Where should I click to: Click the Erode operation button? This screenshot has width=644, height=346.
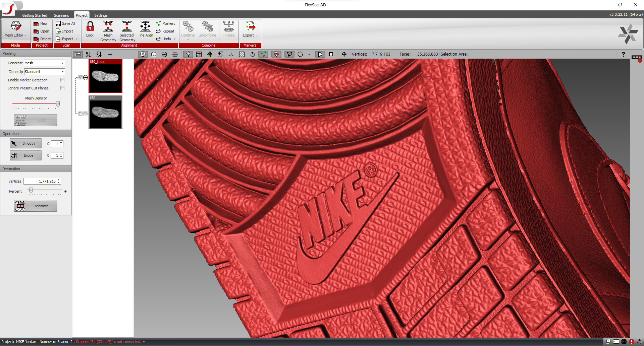[x=25, y=155]
